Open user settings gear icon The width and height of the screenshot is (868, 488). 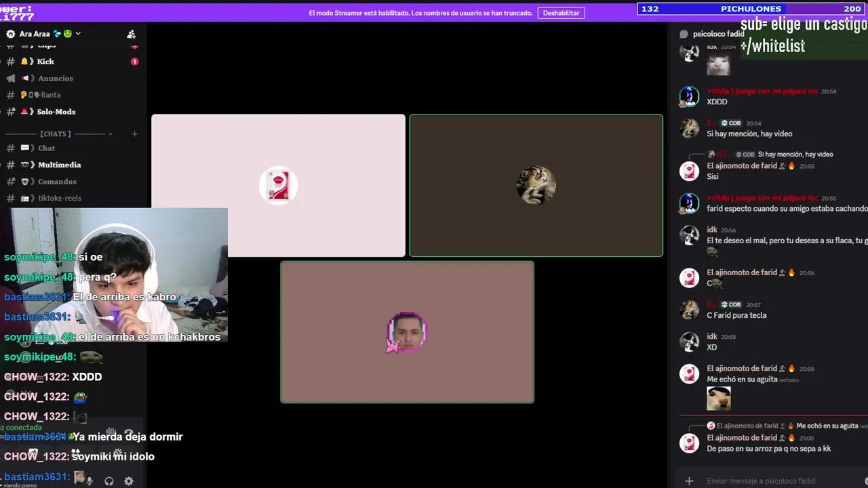[x=128, y=481]
